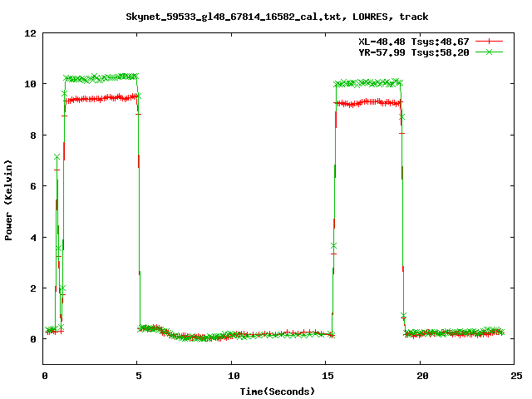Click the Power (Kelvin) y-axis label

8,200
